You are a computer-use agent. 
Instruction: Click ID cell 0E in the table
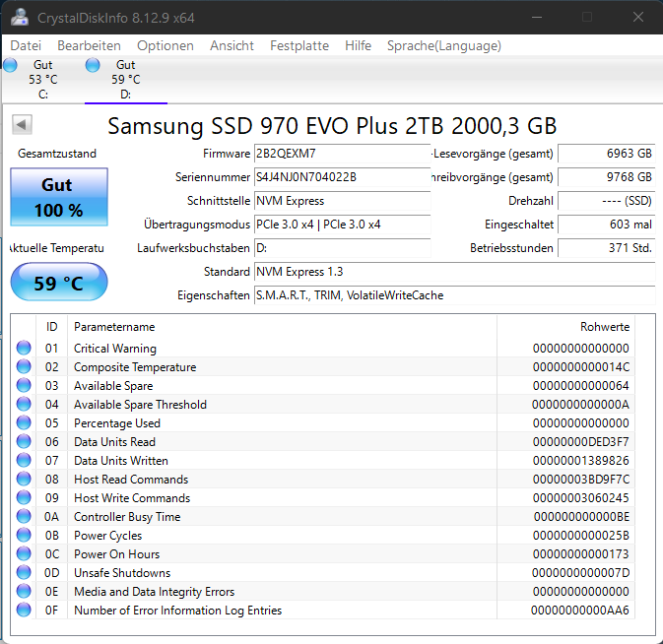(x=51, y=591)
